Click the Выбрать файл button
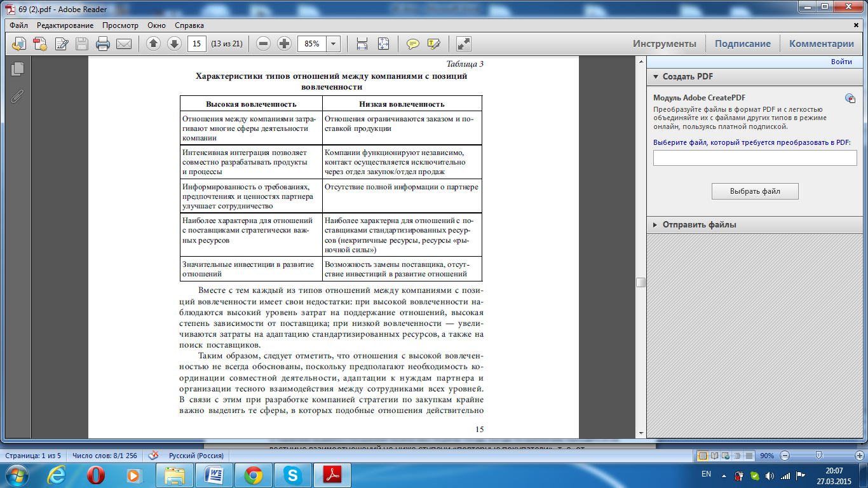Image resolution: width=868 pixels, height=488 pixels. [x=755, y=191]
